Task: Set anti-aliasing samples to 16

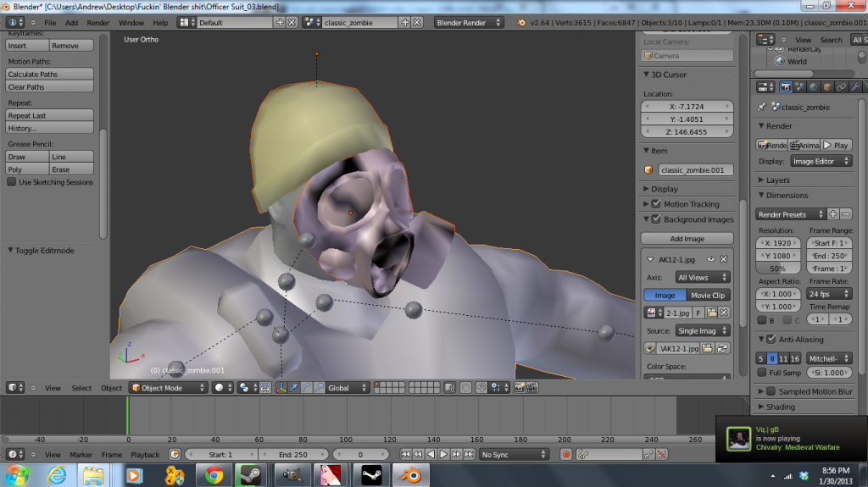Action: pyautogui.click(x=795, y=358)
